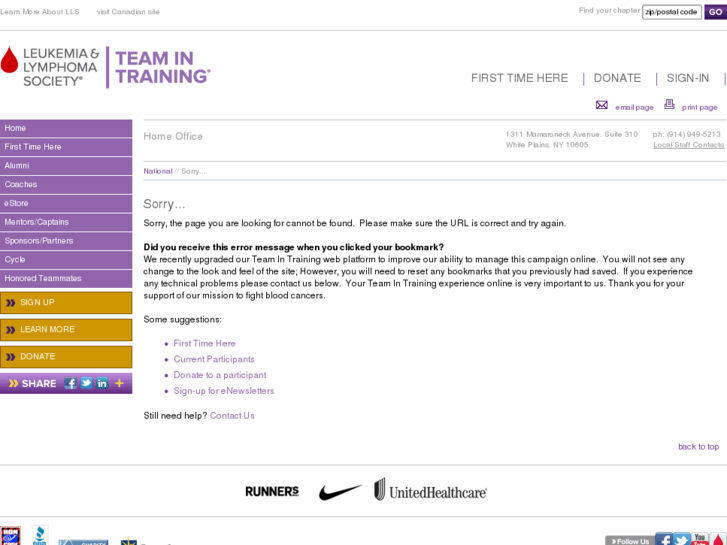
Task: Open Mentors/Captains in the sidebar menu
Action: 66,222
